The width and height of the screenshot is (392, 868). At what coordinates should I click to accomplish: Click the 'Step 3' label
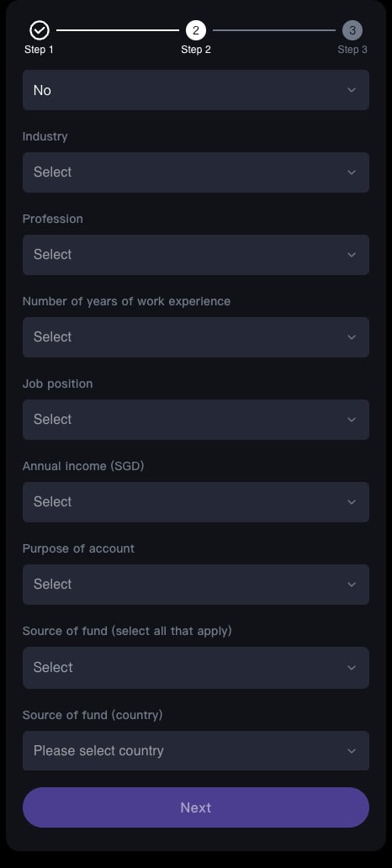(x=352, y=50)
